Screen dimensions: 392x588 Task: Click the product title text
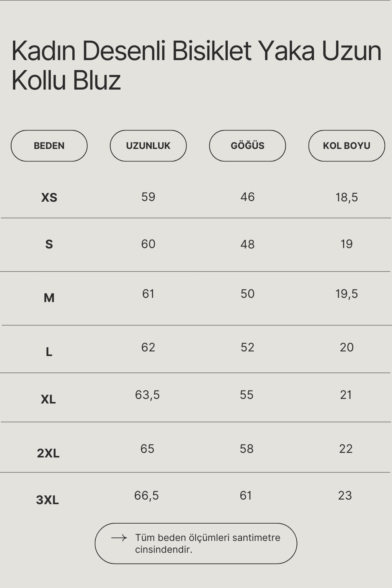point(196,65)
